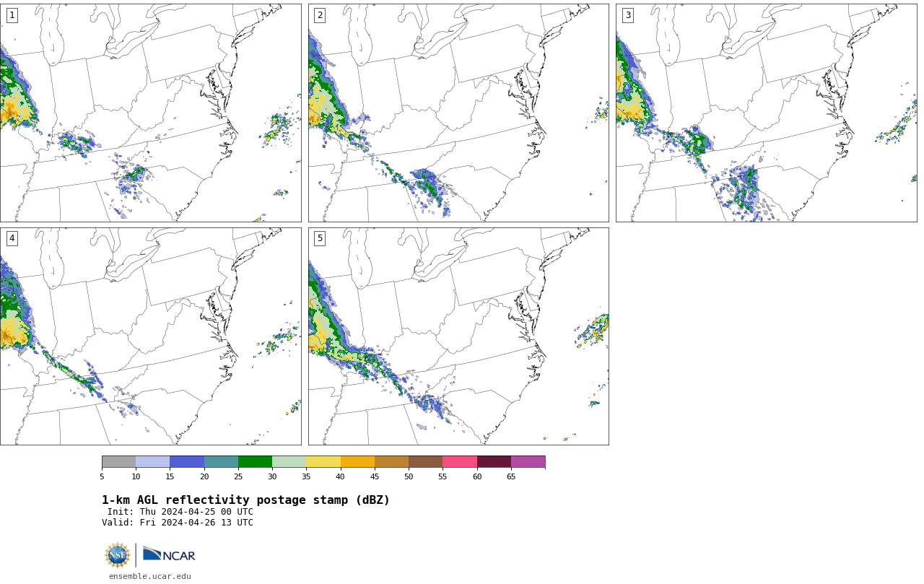
Task: Click the 35 label on the colorbar
Action: pyautogui.click(x=306, y=476)
